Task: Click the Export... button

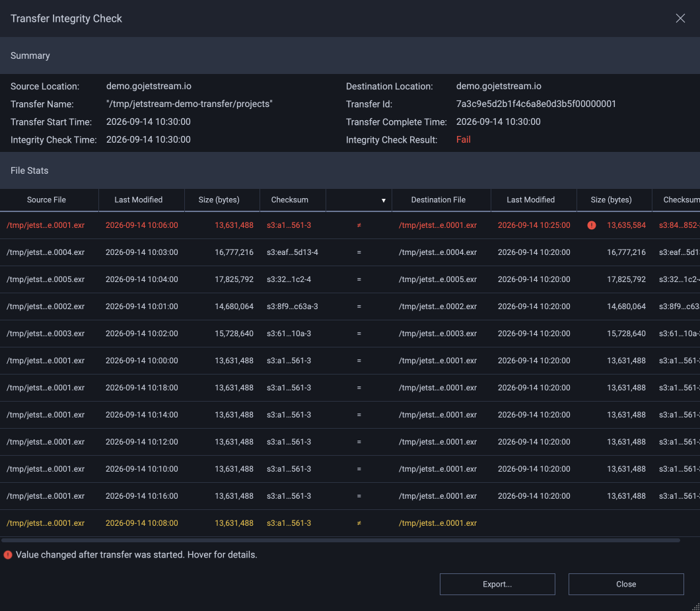Action: point(497,584)
